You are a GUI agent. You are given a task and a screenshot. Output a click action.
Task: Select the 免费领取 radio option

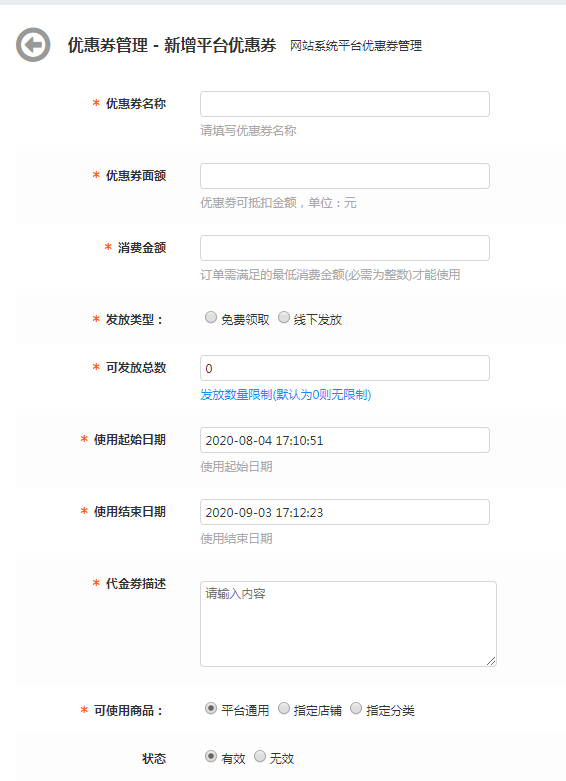pos(211,317)
